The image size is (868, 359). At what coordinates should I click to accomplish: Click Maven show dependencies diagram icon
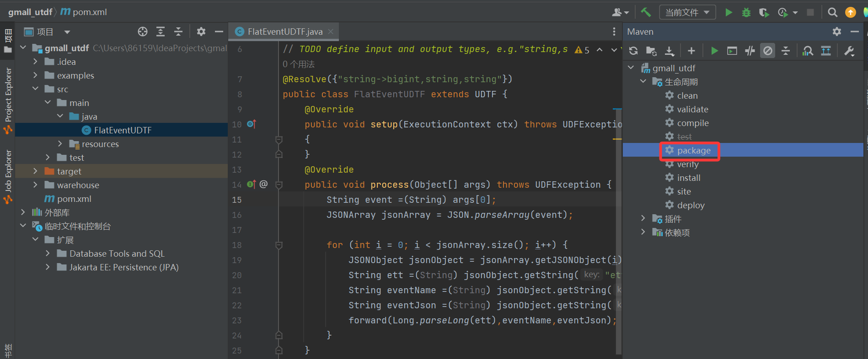click(x=826, y=51)
